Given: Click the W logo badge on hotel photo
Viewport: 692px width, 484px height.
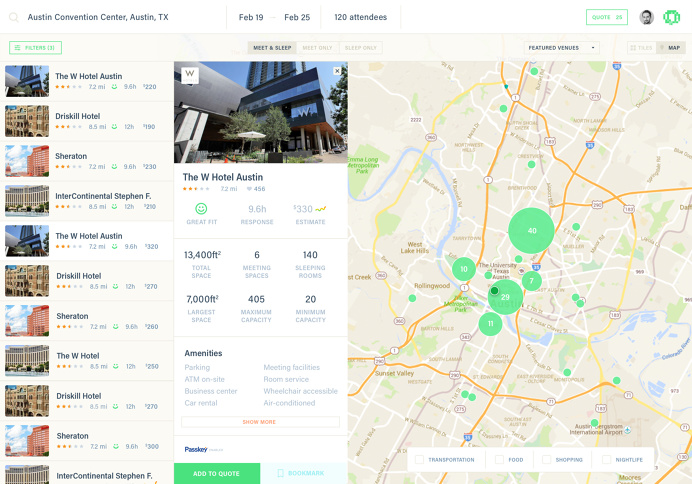Looking at the screenshot, I should pos(190,75).
